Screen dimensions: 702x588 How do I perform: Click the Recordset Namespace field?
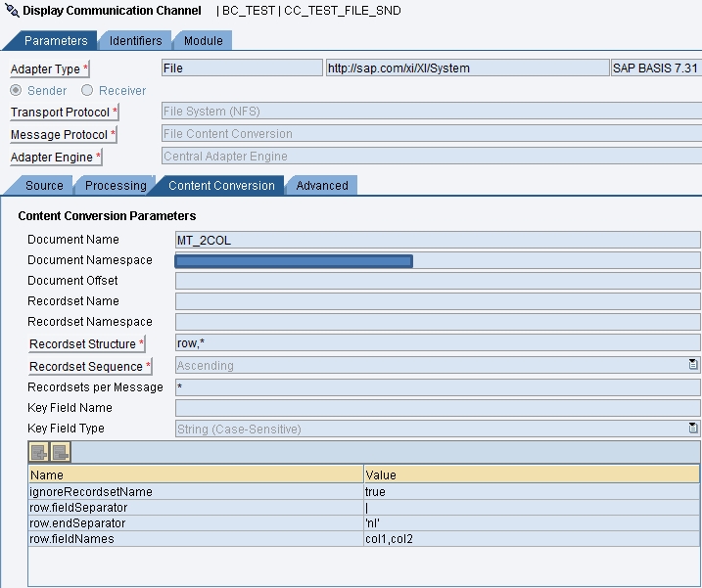coord(438,322)
